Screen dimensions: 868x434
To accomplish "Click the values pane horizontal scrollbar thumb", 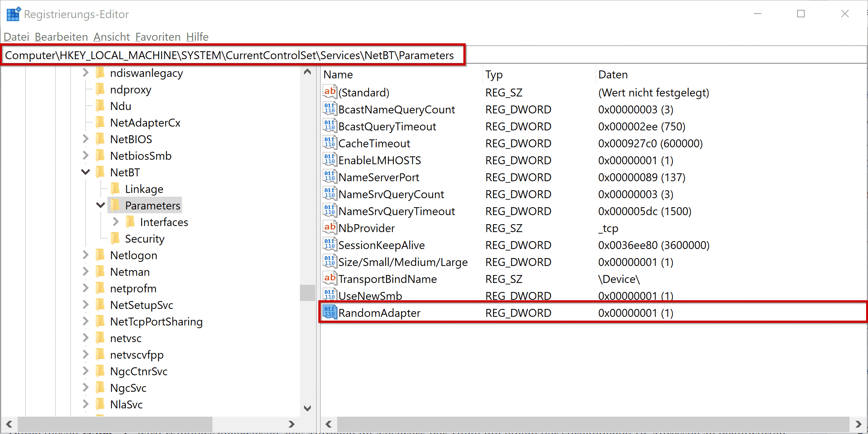I will click(x=593, y=425).
